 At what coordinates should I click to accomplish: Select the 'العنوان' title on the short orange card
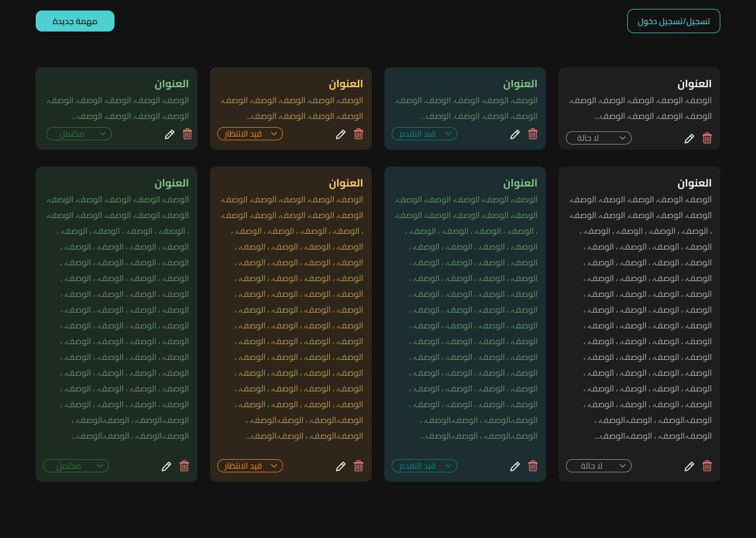coord(346,84)
